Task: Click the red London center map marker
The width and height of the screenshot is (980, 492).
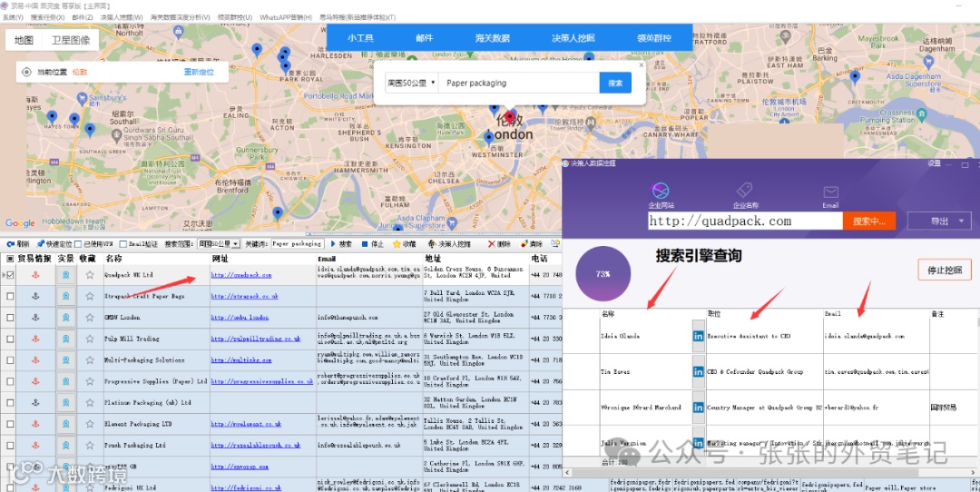Action: point(510,116)
